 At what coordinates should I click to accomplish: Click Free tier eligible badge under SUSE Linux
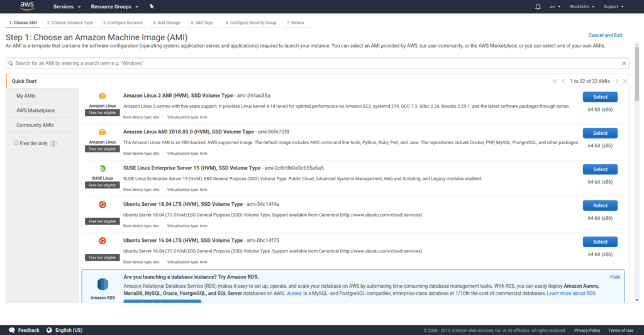point(103,185)
